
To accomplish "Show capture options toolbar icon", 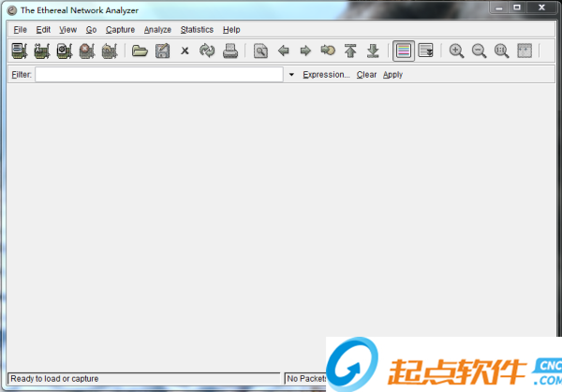I will click(x=42, y=51).
